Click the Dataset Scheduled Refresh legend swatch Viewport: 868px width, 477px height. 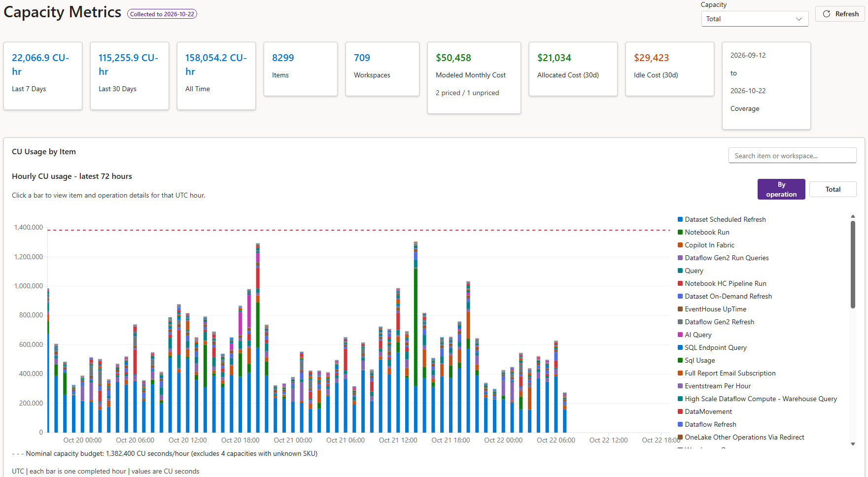[x=680, y=219]
